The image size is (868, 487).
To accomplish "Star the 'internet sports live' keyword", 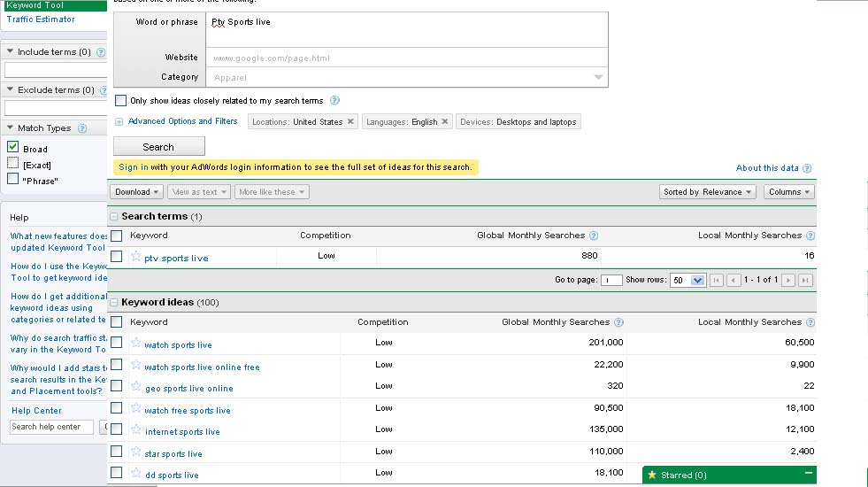I will point(135,430).
